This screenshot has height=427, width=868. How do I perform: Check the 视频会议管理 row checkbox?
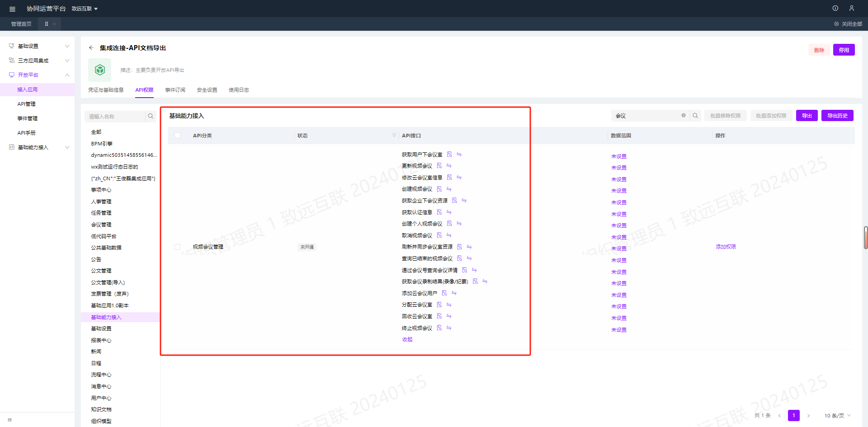point(177,247)
